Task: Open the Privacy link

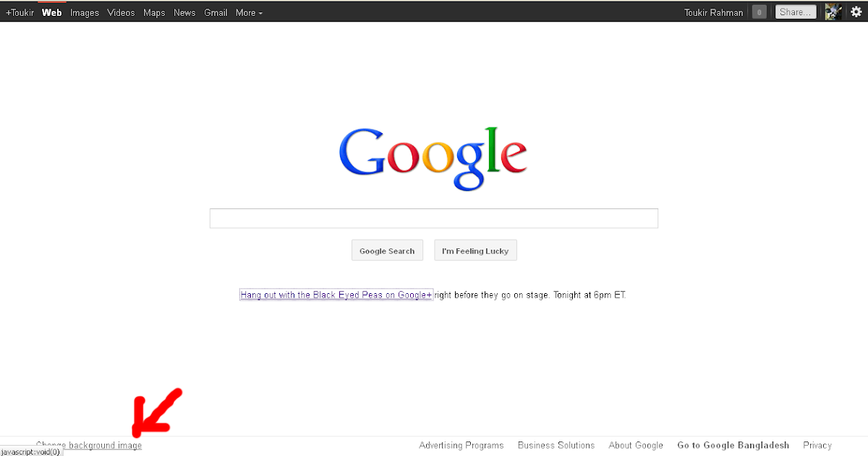Action: click(817, 445)
